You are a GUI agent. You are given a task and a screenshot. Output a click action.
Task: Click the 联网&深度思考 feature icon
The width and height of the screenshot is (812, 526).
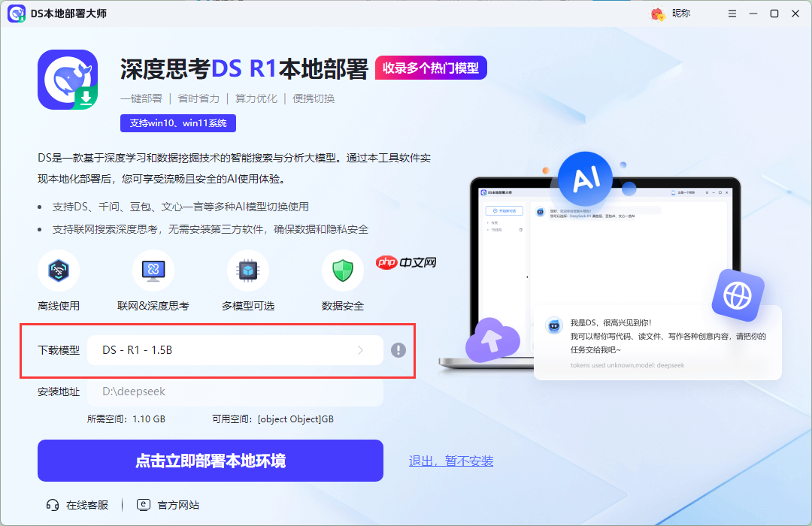[x=153, y=271]
